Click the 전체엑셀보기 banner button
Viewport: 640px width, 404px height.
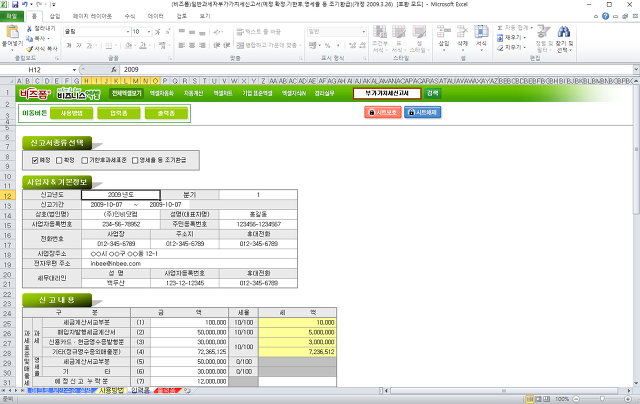127,93
